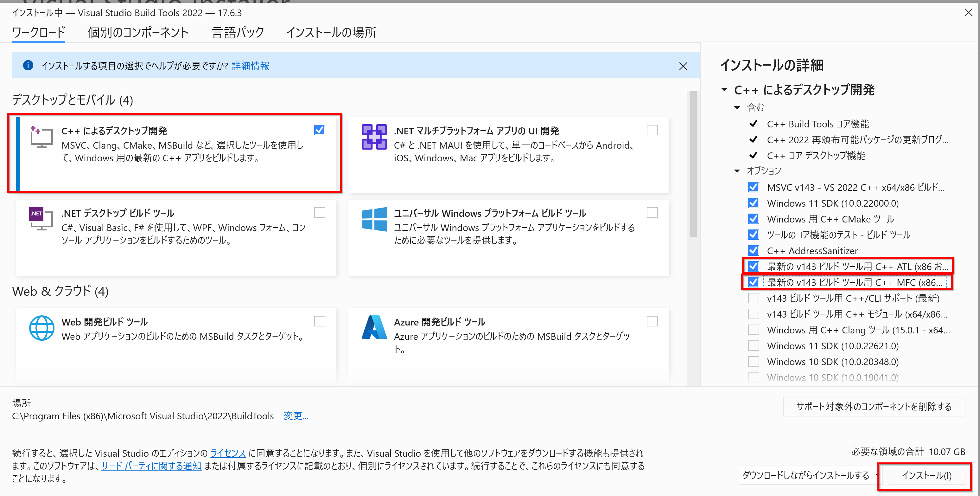Click 必要な領域の合計 10.07 GB text
Image resolution: width=980 pixels, height=496 pixels.
click(908, 452)
